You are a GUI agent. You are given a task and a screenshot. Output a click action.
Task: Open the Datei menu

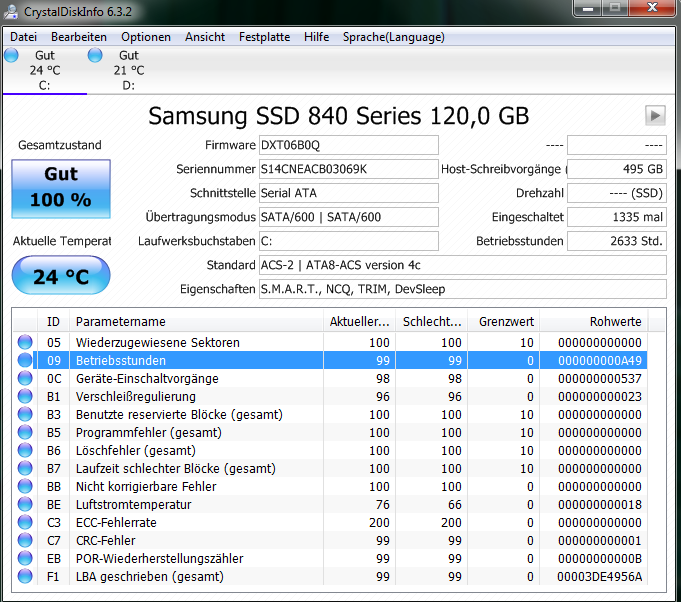pos(23,37)
